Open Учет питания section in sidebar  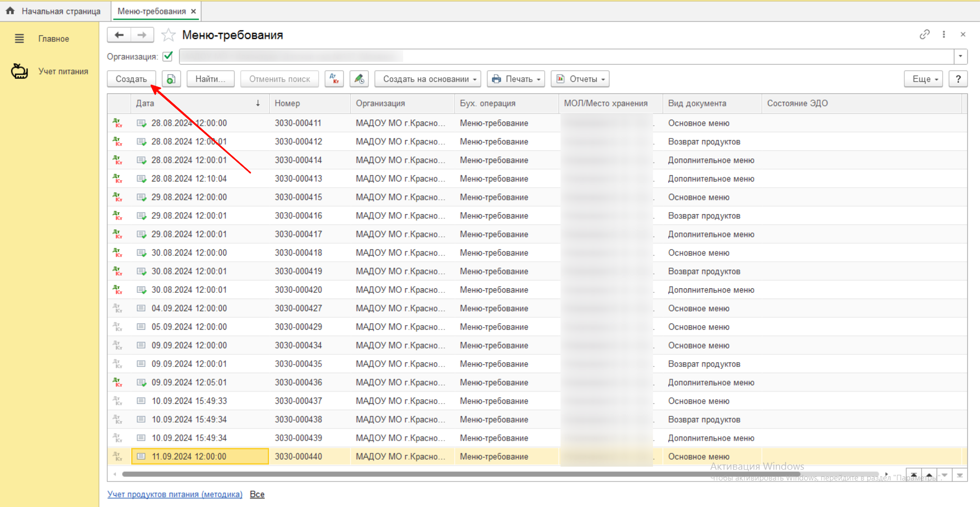(x=63, y=72)
